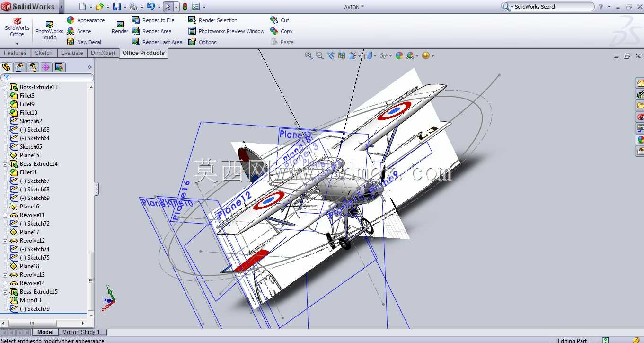Click the Cut appearance button
644x343 pixels.
[280, 20]
